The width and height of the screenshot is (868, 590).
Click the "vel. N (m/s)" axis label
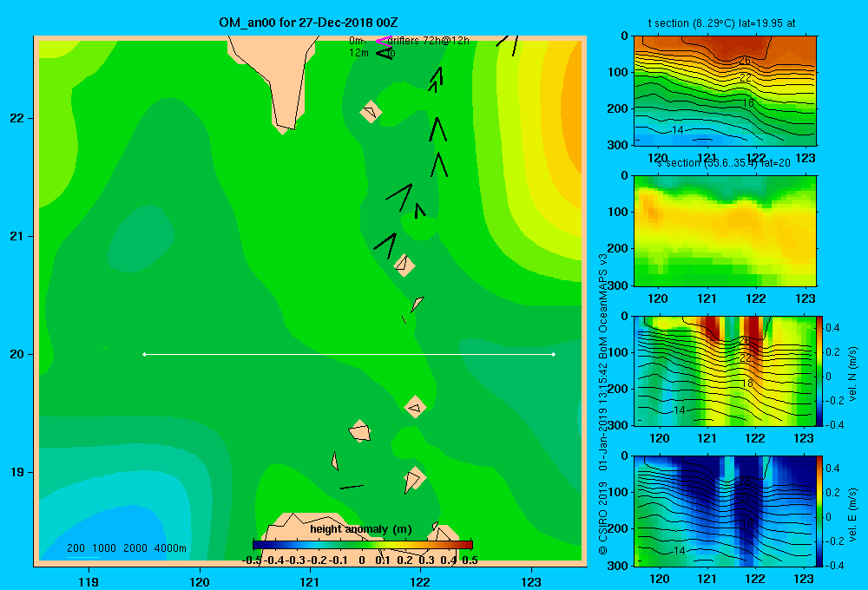click(x=852, y=374)
